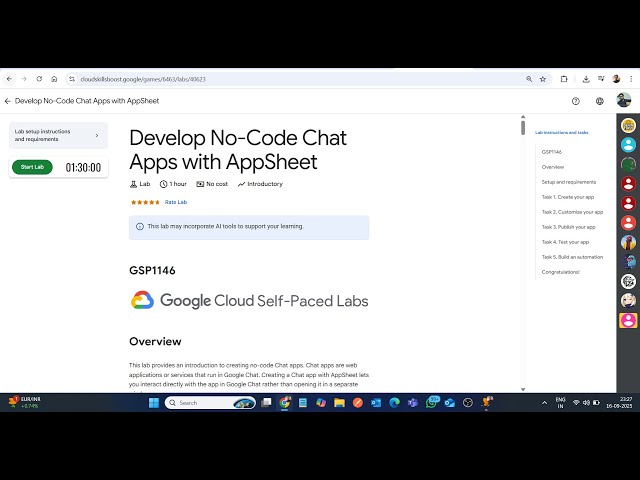Click the page scrollbar thumb

click(523, 128)
